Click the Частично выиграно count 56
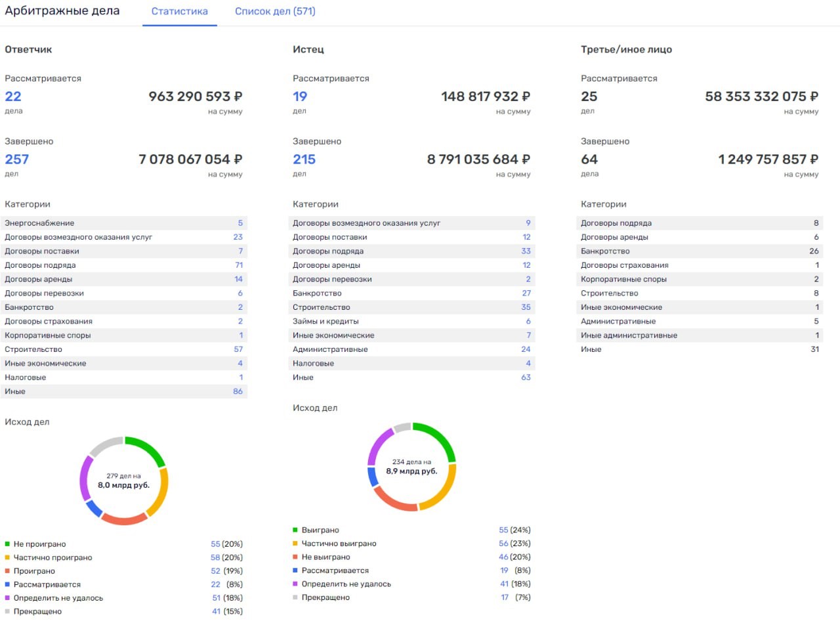 504,544
